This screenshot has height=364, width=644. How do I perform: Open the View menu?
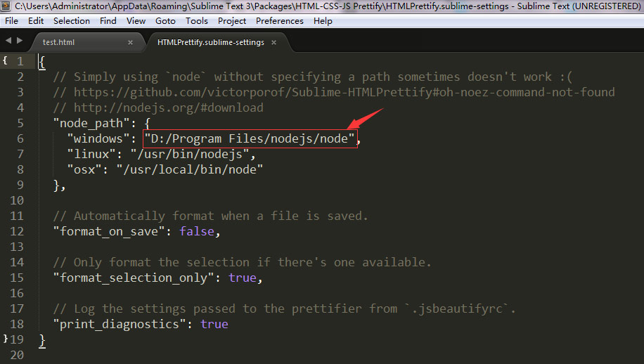(136, 21)
